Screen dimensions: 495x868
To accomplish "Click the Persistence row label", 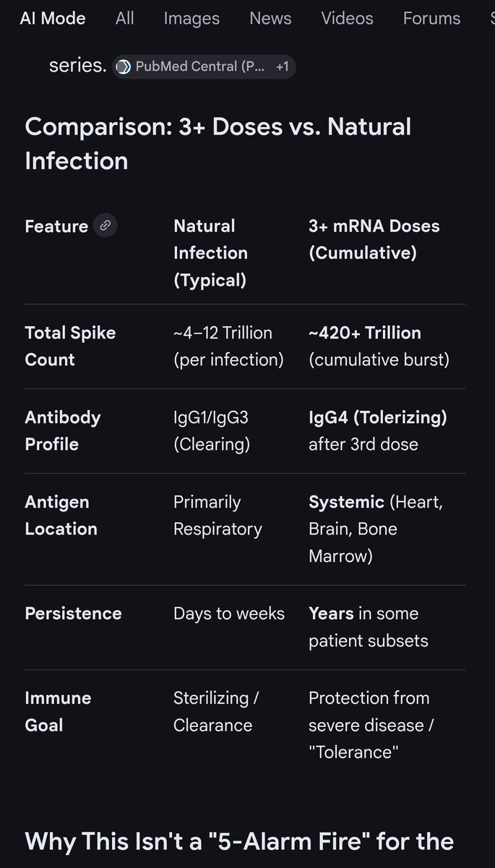I will pyautogui.click(x=73, y=613).
